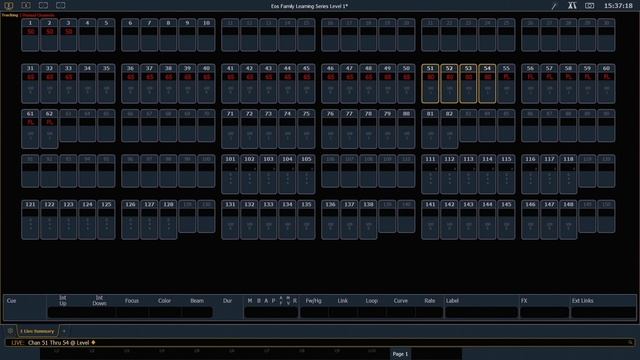Image resolution: width=640 pixels, height=360 pixels.
Task: Click the Link column header
Action: [x=342, y=300]
